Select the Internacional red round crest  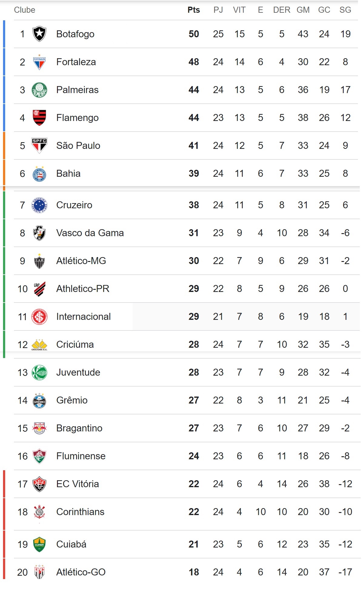tap(39, 317)
